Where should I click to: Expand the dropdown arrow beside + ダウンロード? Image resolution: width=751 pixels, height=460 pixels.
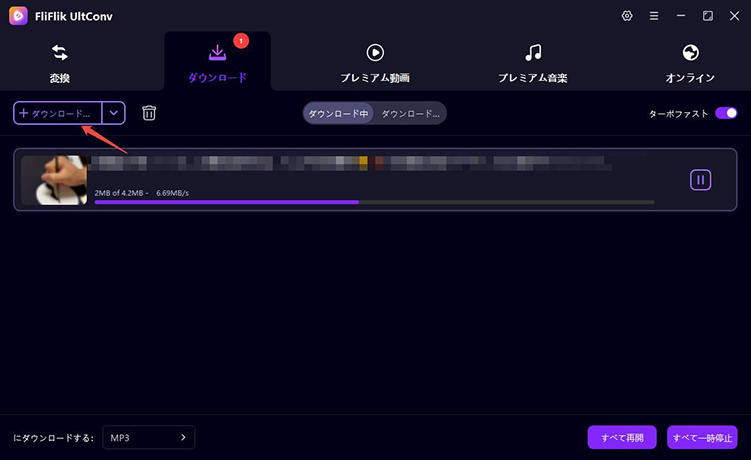114,113
